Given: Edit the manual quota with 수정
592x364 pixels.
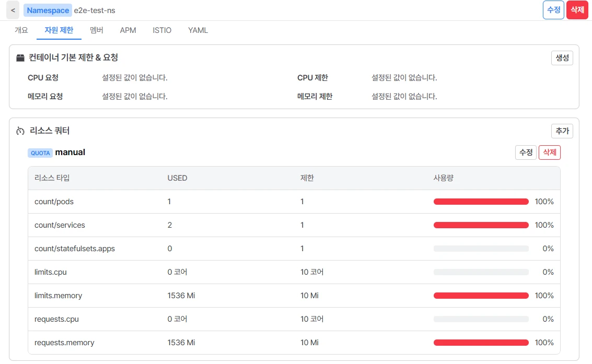Looking at the screenshot, I should [526, 152].
